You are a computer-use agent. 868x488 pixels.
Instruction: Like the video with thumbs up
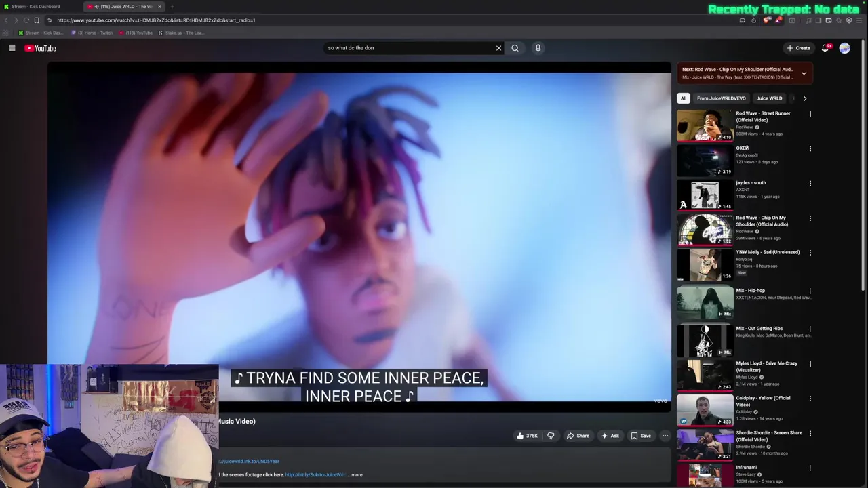(528, 436)
